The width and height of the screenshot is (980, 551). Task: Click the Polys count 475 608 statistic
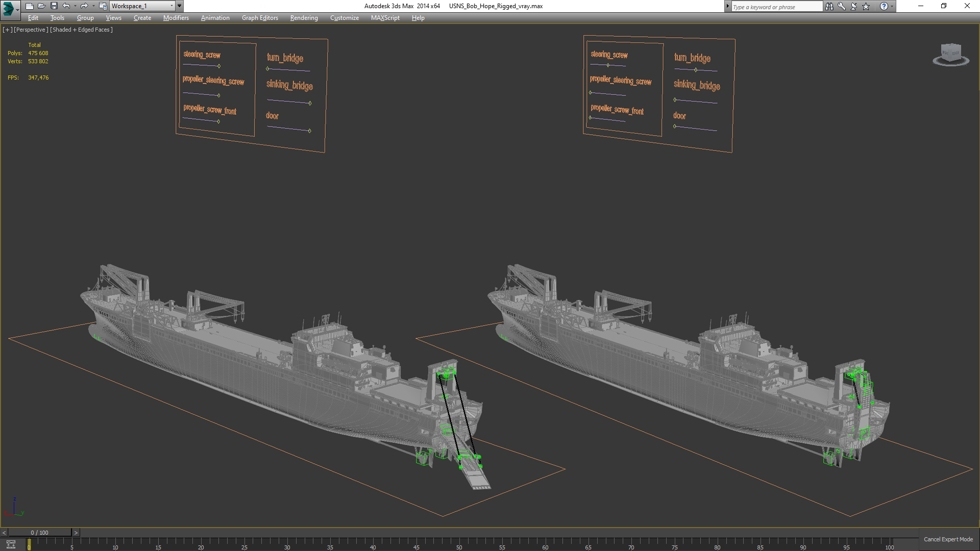click(38, 53)
